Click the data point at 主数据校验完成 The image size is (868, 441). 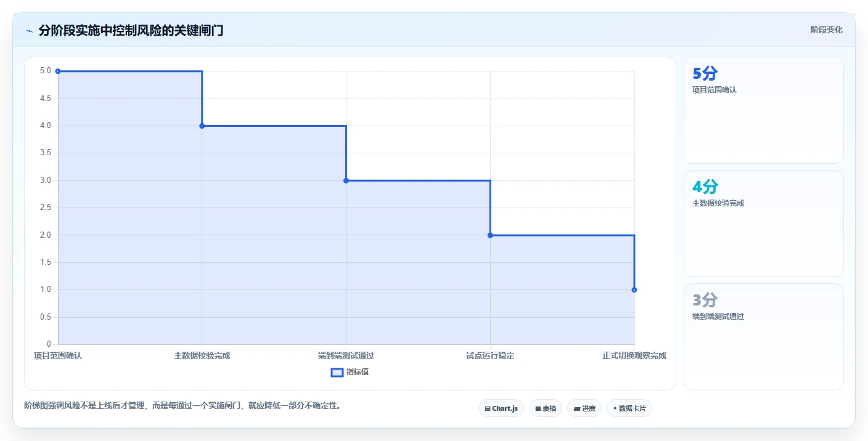(202, 126)
